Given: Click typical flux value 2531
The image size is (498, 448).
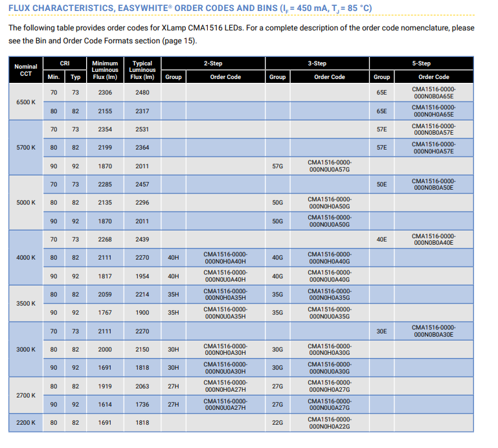Looking at the screenshot, I should point(142,129).
